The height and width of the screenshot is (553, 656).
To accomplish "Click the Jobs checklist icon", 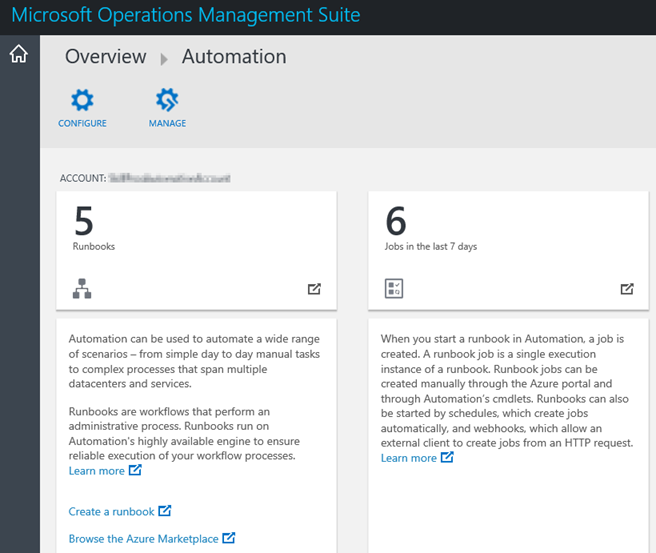I will point(394,289).
